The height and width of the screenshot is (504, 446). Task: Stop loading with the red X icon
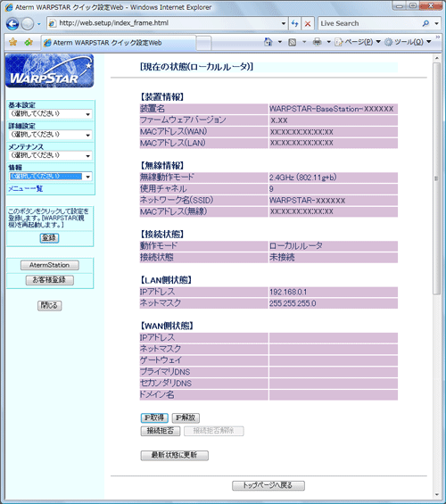(308, 23)
